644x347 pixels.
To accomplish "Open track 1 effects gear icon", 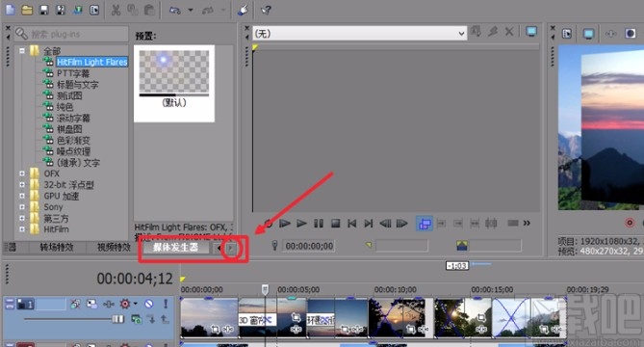I will click(x=125, y=304).
